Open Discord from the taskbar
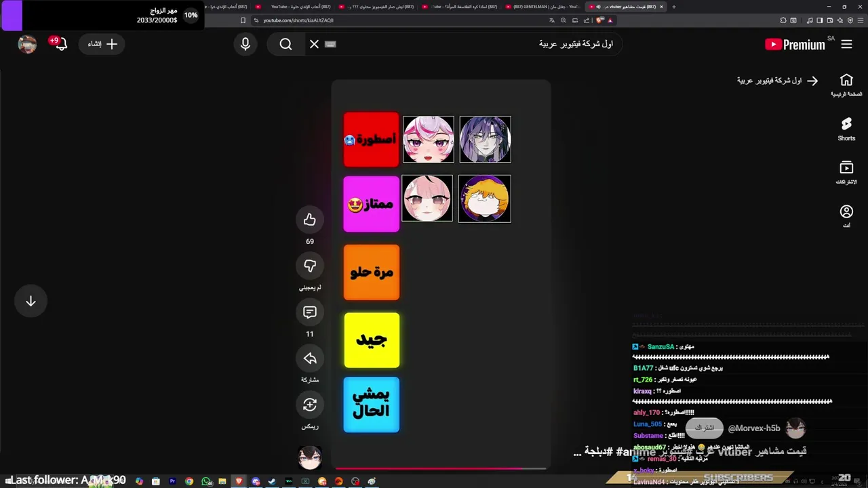 pos(256,481)
